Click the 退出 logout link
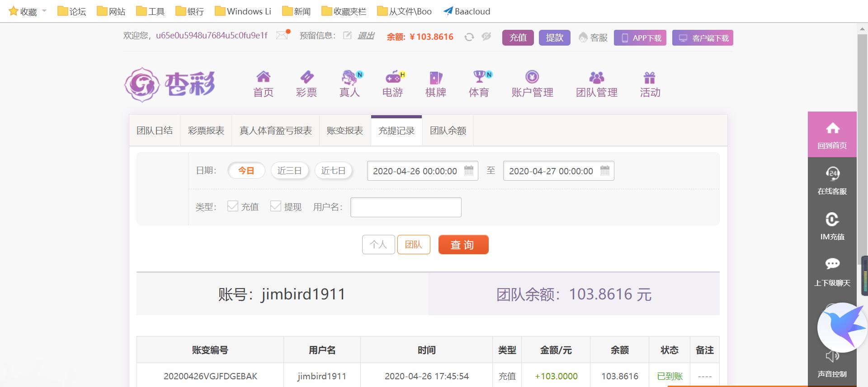 point(366,36)
